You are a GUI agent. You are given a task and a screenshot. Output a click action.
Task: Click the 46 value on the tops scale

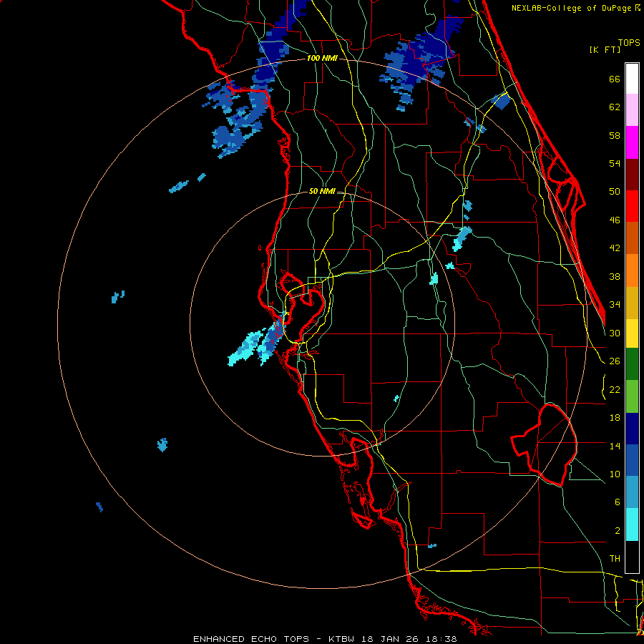tap(615, 220)
